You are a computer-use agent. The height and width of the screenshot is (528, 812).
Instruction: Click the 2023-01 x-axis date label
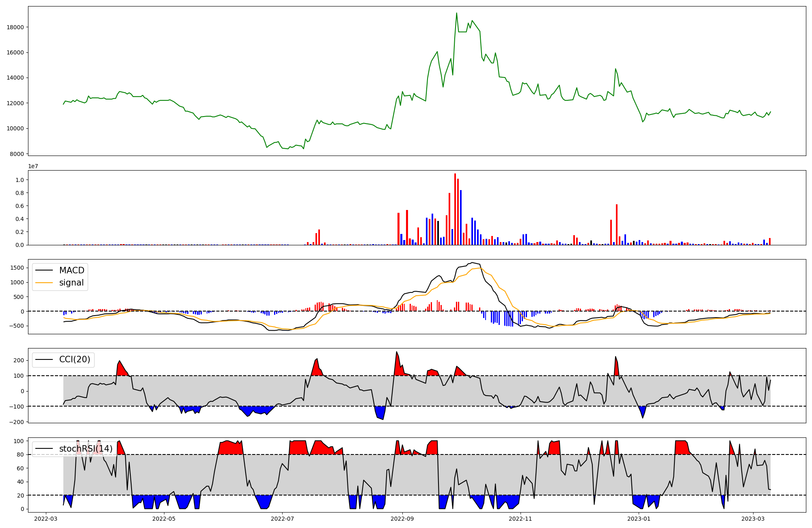[639, 519]
